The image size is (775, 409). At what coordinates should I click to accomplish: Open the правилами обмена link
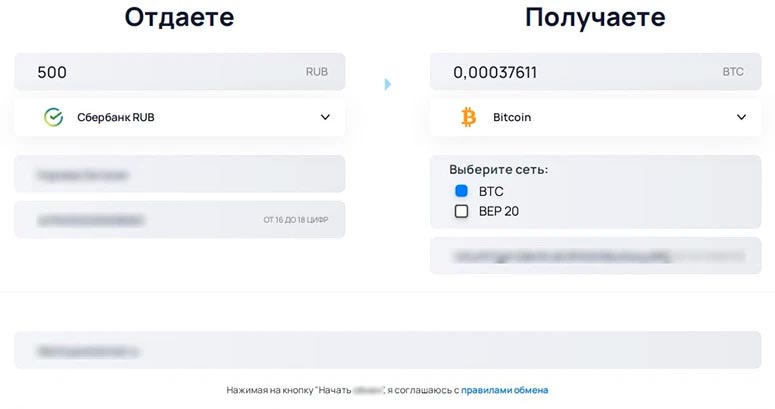(505, 390)
